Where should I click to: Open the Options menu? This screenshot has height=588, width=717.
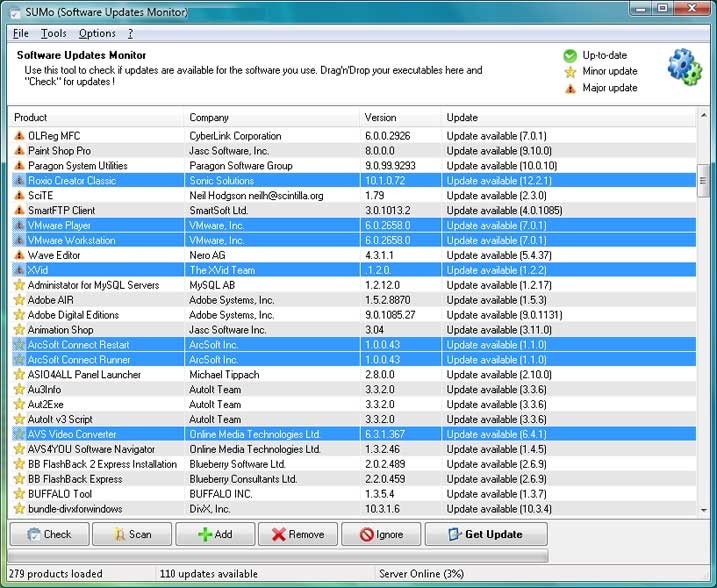(97, 33)
